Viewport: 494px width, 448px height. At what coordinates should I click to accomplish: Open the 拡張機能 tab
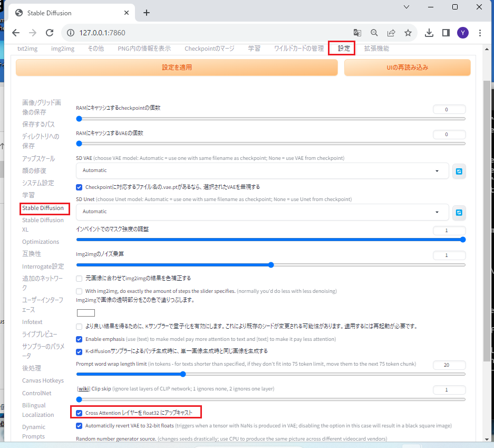376,49
